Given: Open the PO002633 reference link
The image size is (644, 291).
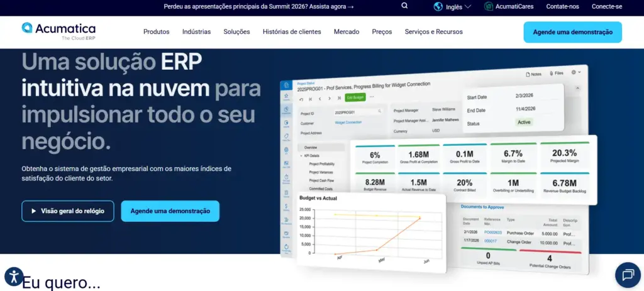Looking at the screenshot, I should pos(493,233).
